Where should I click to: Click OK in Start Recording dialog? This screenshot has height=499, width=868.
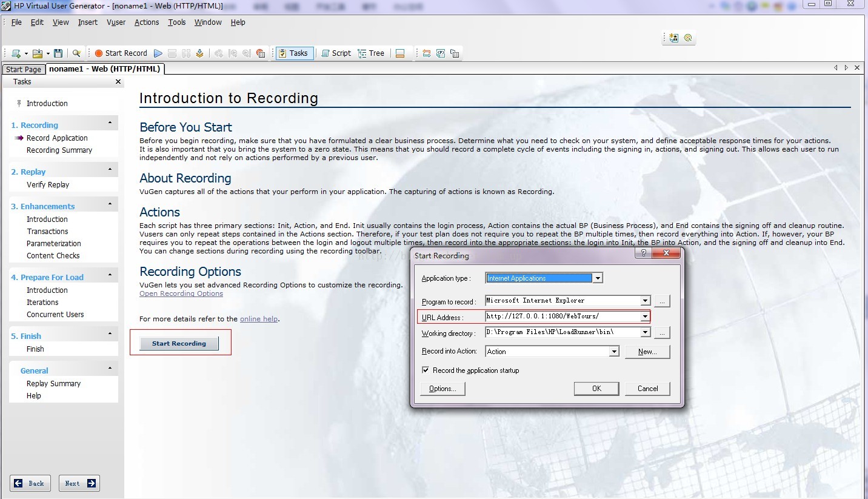[596, 389]
